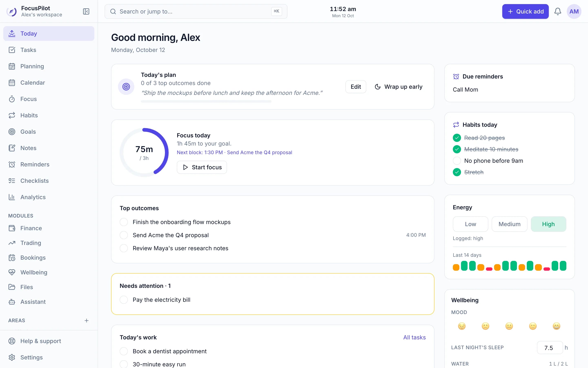Go to Planning in the sidebar
588x368 pixels.
coord(49,66)
